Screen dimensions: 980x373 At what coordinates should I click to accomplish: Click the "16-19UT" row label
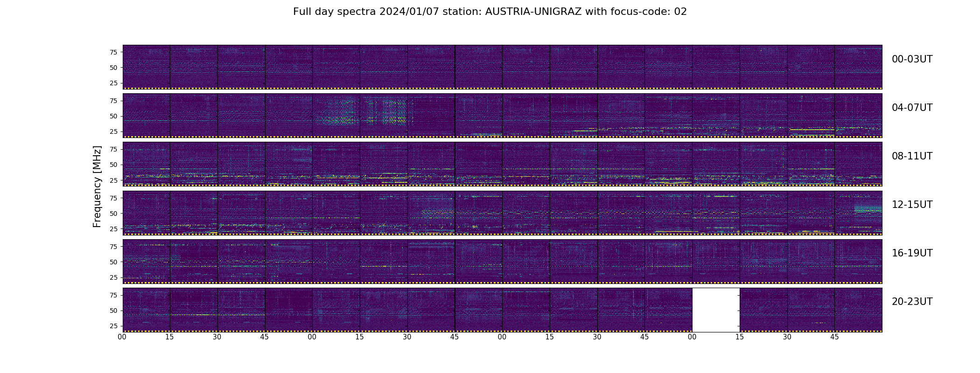[912, 253]
